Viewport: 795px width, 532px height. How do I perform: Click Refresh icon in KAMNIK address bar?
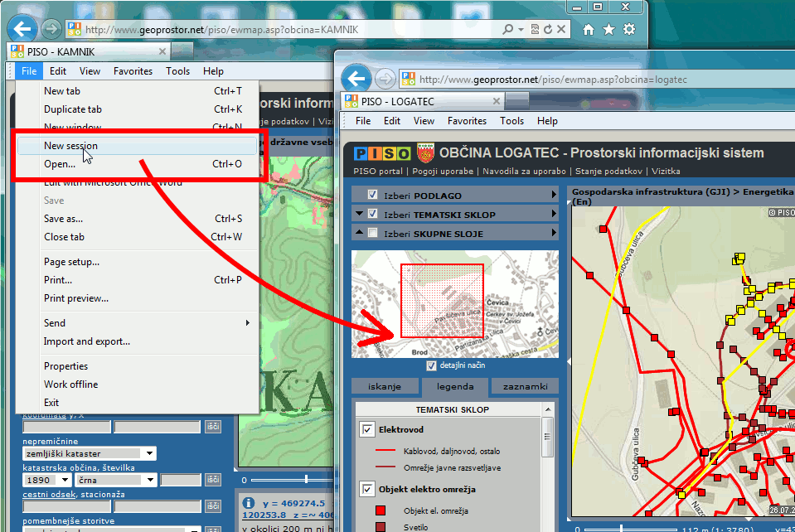547,29
